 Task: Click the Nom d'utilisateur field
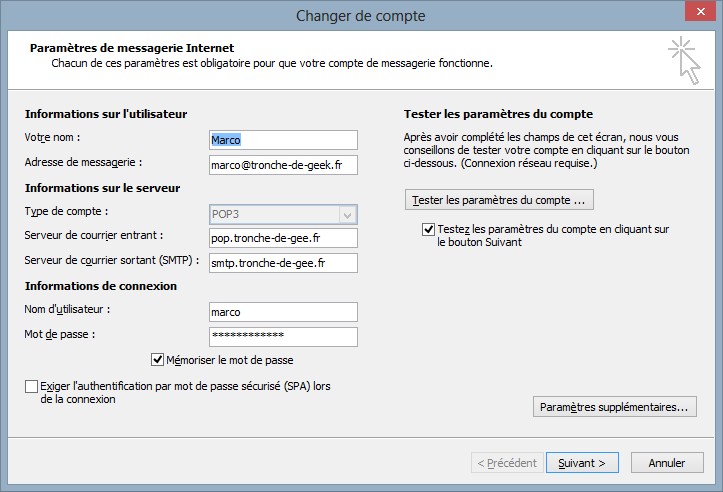click(283, 312)
